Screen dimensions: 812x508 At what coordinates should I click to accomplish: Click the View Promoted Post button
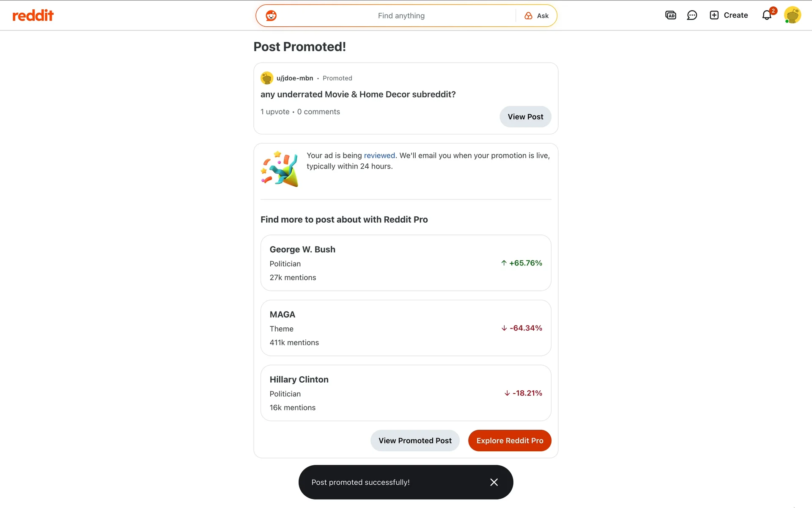pyautogui.click(x=415, y=441)
